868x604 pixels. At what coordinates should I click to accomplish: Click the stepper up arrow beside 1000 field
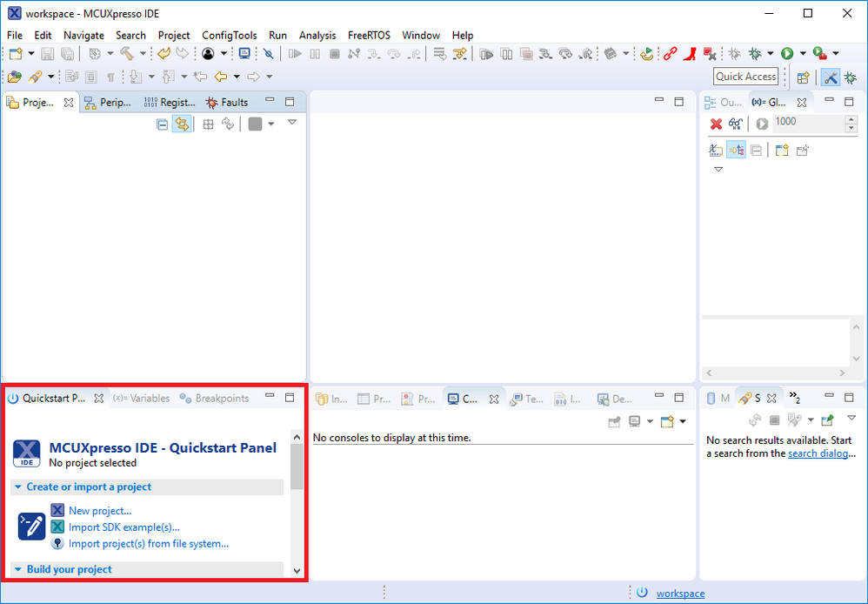[x=851, y=117]
